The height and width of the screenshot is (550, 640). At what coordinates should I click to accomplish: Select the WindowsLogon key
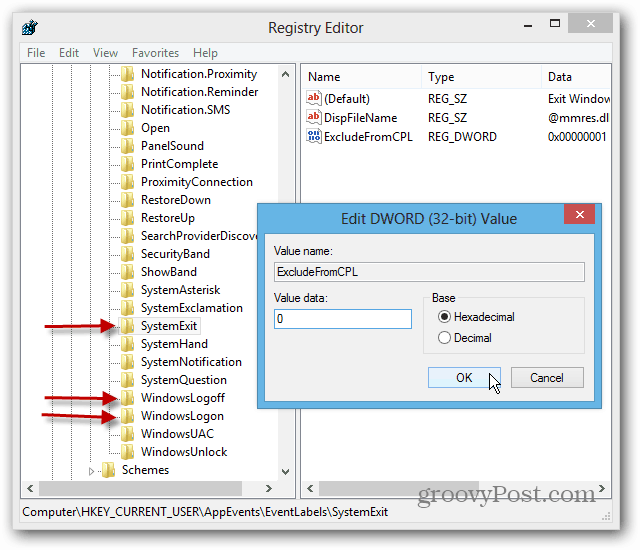point(182,416)
